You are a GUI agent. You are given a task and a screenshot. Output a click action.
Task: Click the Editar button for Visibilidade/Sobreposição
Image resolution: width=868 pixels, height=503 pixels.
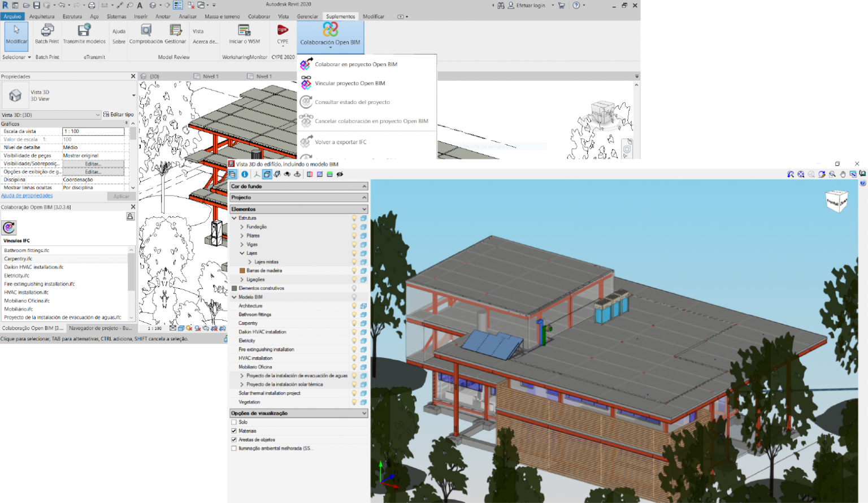pos(93,163)
